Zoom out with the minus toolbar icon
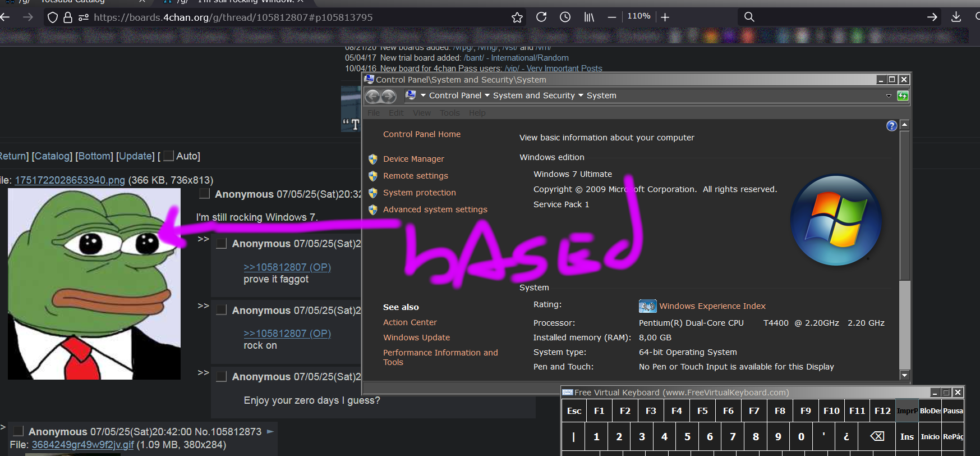 [612, 17]
